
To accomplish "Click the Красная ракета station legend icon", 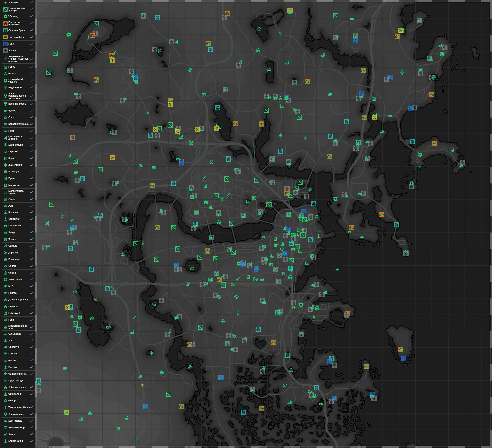I will click(x=5, y=59).
